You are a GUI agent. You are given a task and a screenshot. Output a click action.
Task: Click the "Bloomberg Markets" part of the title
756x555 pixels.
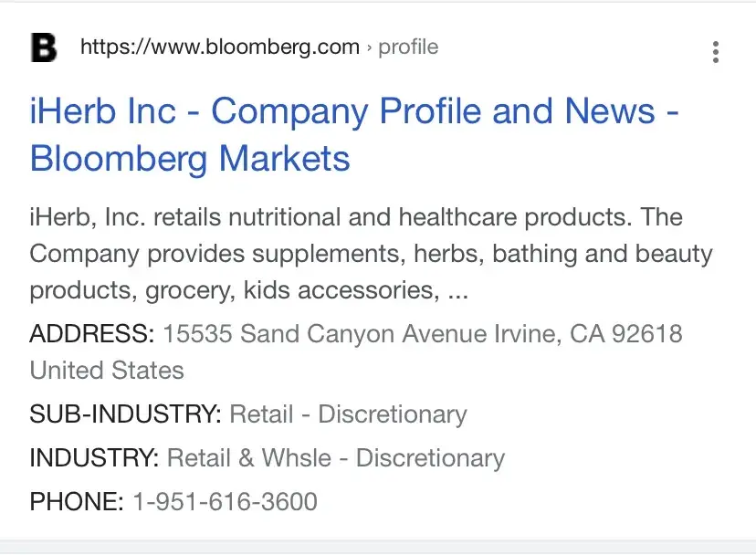(190, 159)
